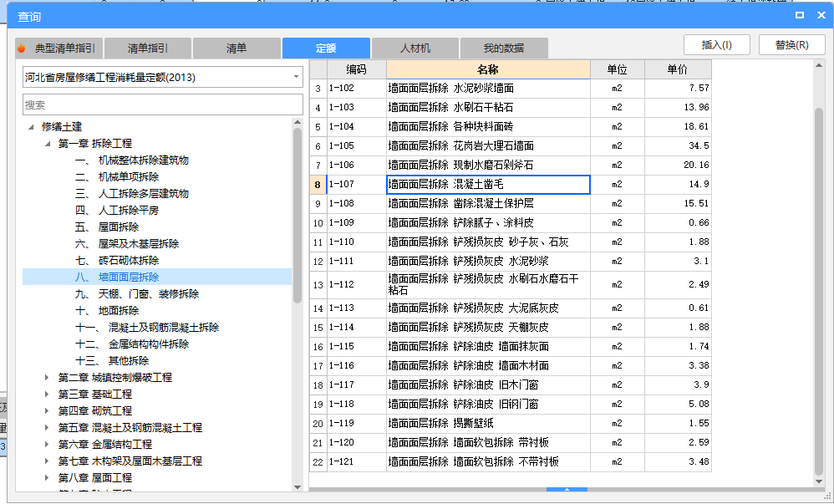
Task: Expand 第八章 屋面工程
Action: 48,478
